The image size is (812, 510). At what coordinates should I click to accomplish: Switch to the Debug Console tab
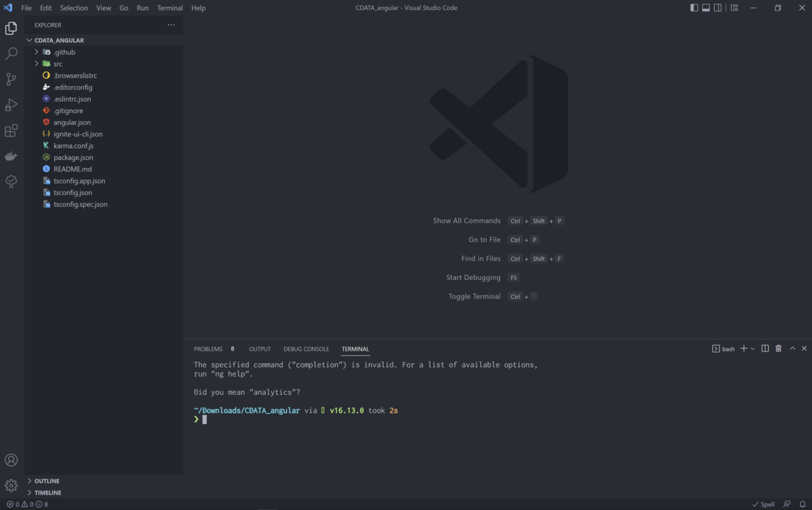tap(306, 349)
